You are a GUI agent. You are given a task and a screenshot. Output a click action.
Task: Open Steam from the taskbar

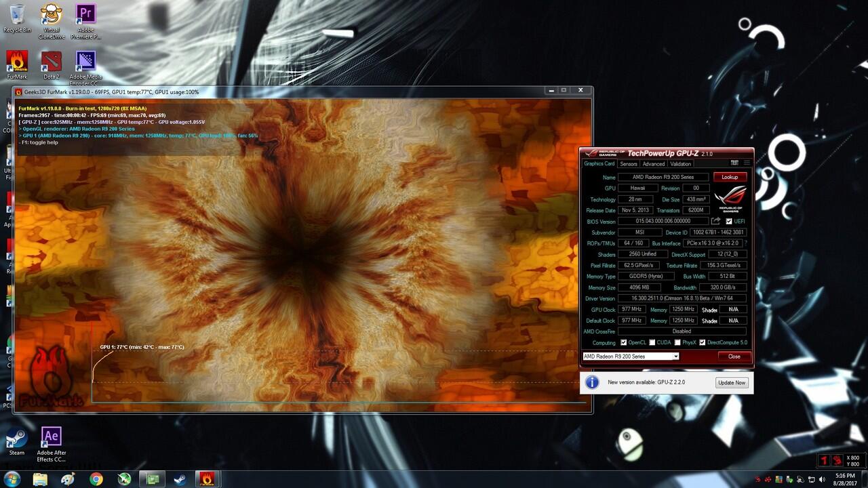180,479
